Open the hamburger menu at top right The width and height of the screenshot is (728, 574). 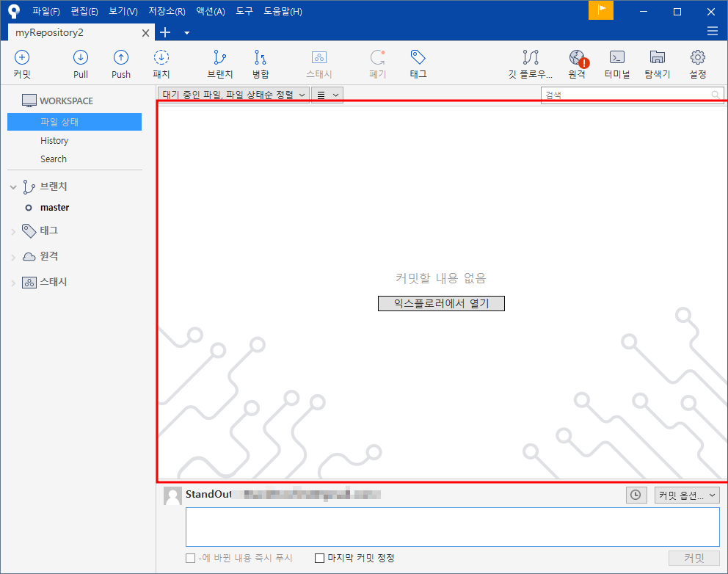(x=712, y=31)
